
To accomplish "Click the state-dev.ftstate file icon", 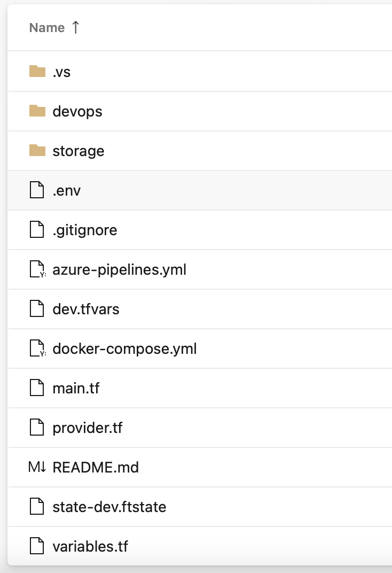I will (x=36, y=507).
